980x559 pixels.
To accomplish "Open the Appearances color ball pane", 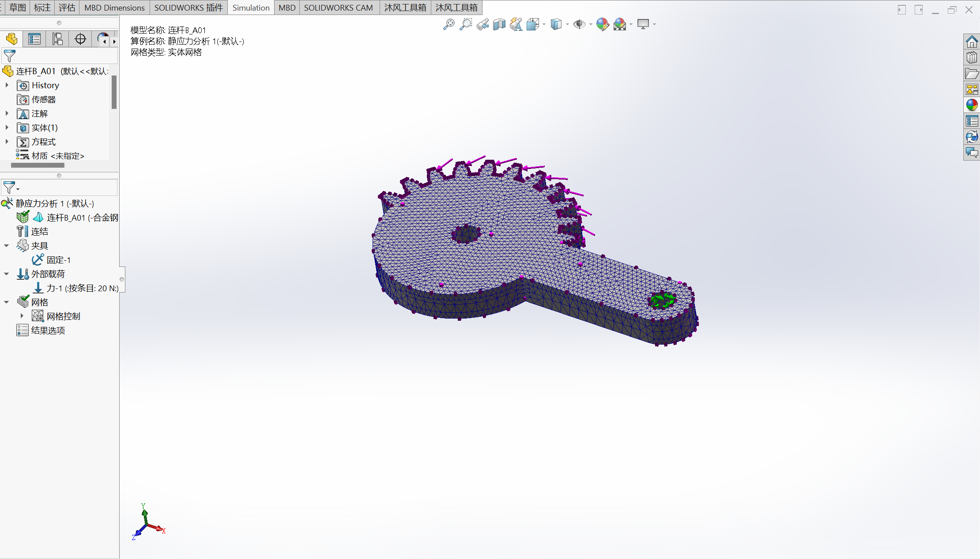I will (972, 105).
